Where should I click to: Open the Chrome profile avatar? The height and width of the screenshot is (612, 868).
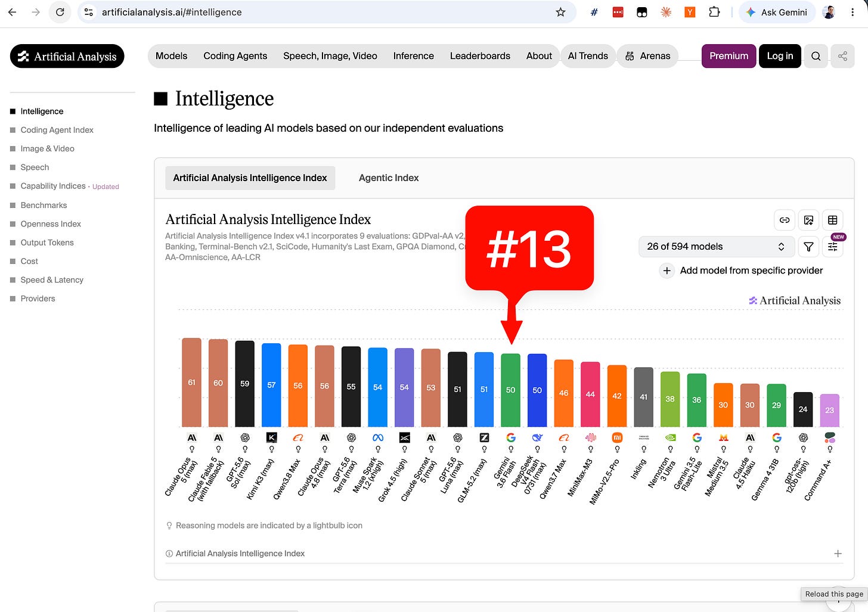click(x=829, y=12)
